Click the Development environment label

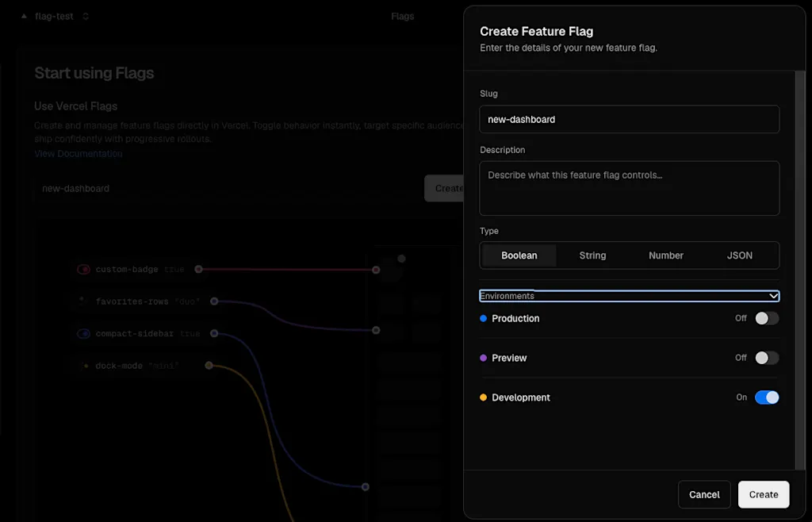(x=521, y=397)
